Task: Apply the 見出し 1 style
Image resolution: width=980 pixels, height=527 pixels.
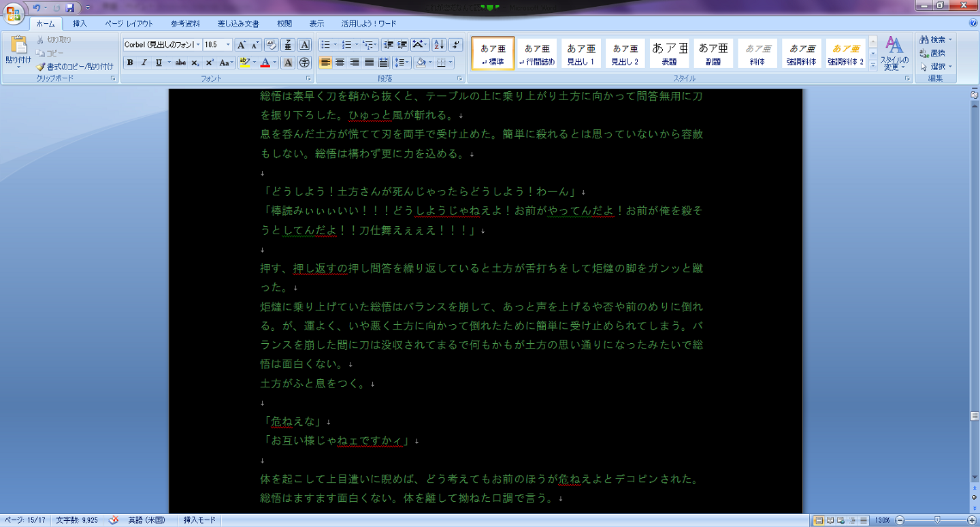Action: coord(581,53)
